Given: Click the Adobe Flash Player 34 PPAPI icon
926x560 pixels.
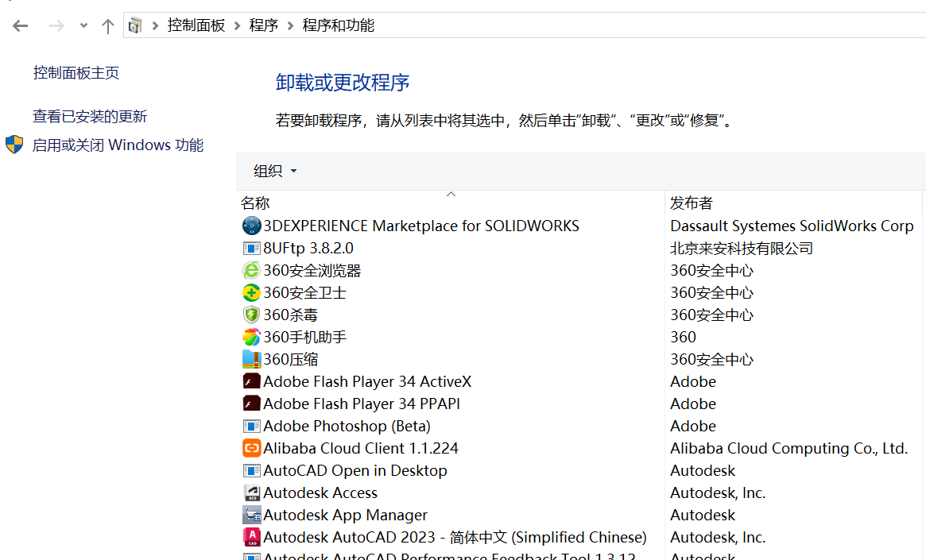Looking at the screenshot, I should point(252,404).
